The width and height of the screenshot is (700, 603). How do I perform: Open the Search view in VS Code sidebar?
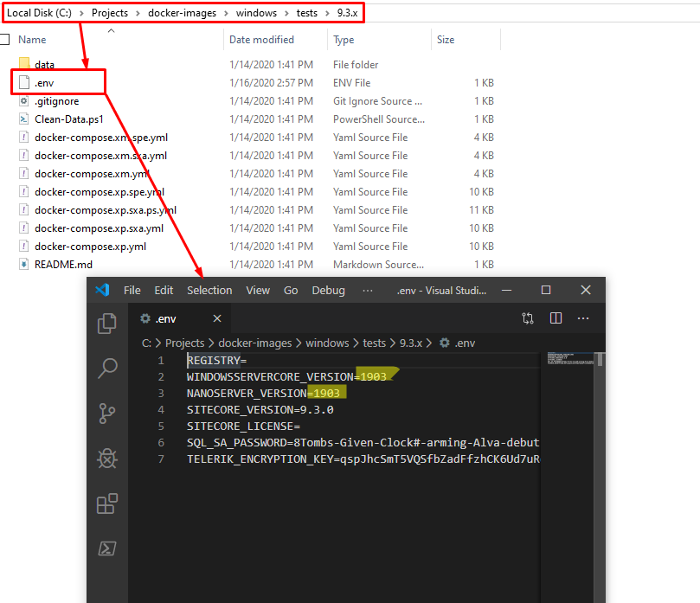tap(107, 369)
